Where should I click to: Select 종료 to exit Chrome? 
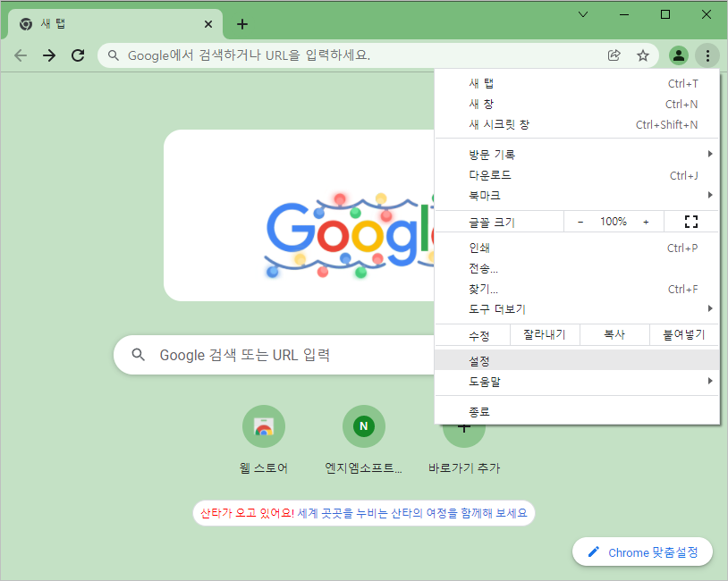(x=577, y=411)
